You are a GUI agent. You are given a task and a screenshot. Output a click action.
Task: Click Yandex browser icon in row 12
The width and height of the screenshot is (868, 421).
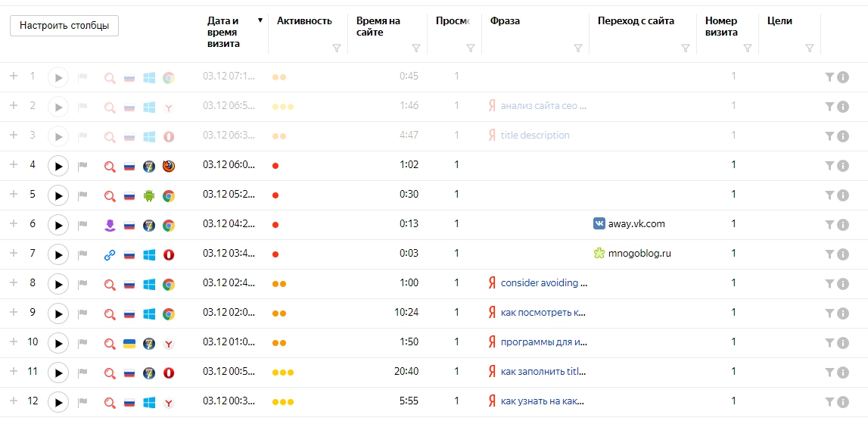point(169,403)
